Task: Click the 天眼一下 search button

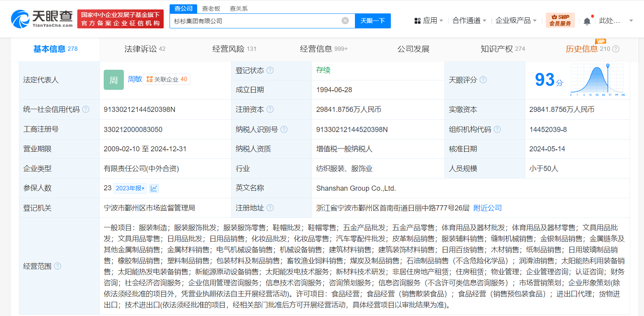Action: 373,21
